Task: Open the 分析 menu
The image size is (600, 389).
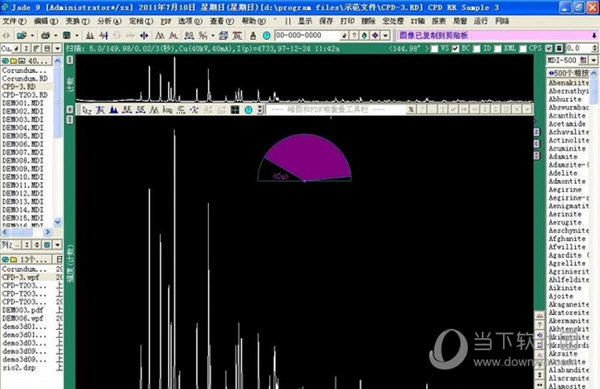Action: coord(109,21)
